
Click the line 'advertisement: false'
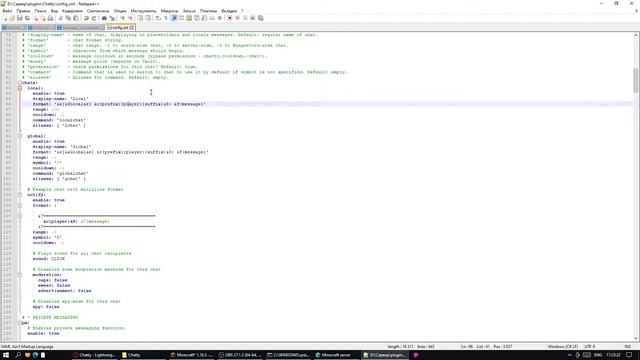click(64, 291)
